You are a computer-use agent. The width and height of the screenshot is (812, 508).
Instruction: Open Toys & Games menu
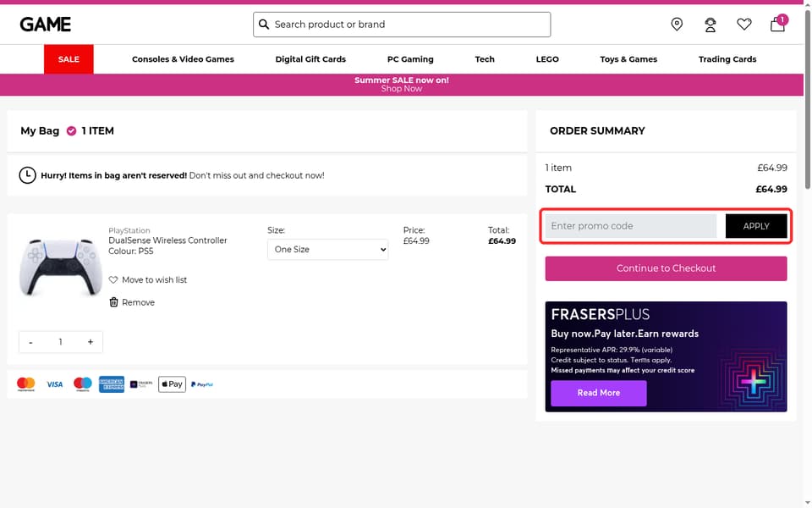pyautogui.click(x=628, y=59)
